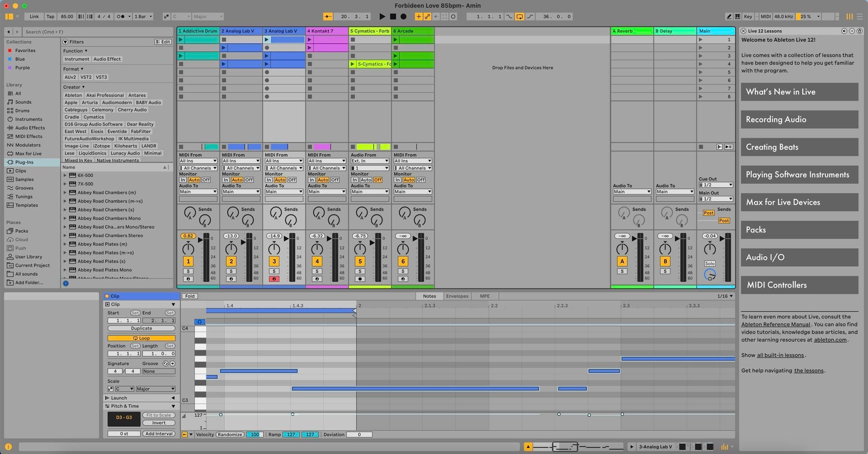Open the MIDI From dropdown on the Kontakt 7 track
This screenshot has height=454, width=868.
(x=327, y=161)
